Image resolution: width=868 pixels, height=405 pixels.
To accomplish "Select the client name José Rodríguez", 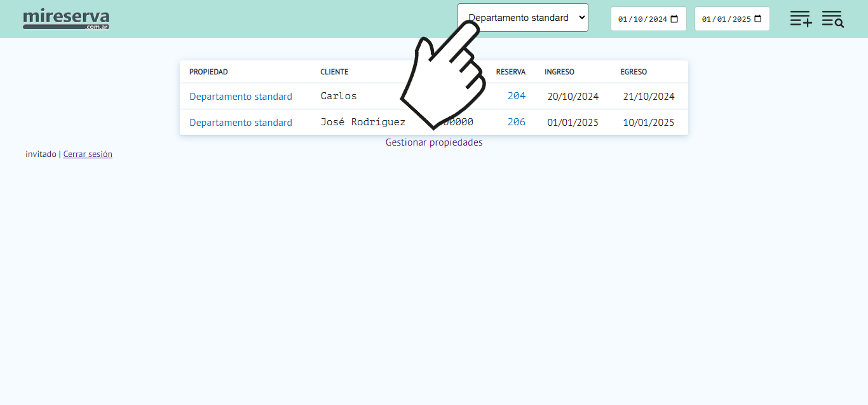I will coord(362,122).
